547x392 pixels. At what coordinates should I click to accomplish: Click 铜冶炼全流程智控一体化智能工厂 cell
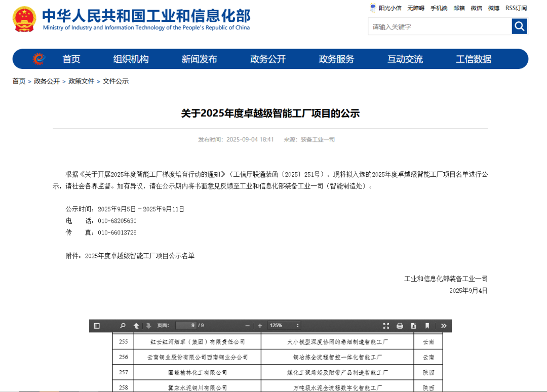(337, 357)
